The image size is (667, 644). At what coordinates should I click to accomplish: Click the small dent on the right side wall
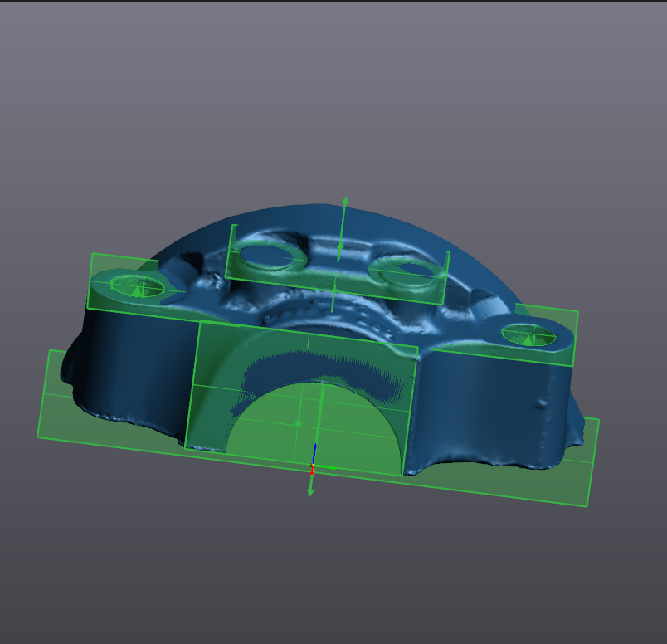tap(543, 403)
